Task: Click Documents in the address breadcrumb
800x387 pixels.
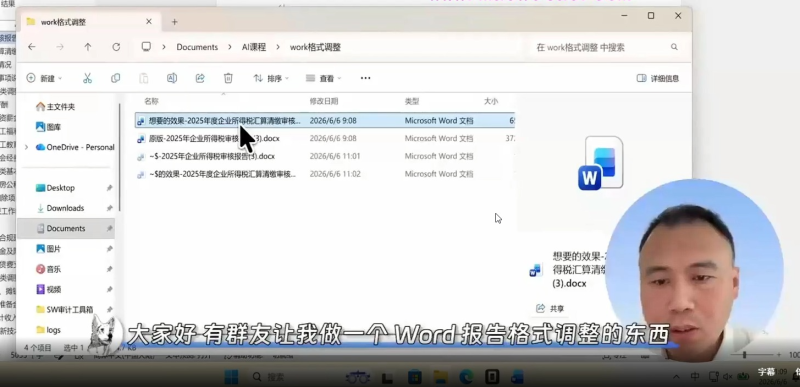Action: (197, 47)
